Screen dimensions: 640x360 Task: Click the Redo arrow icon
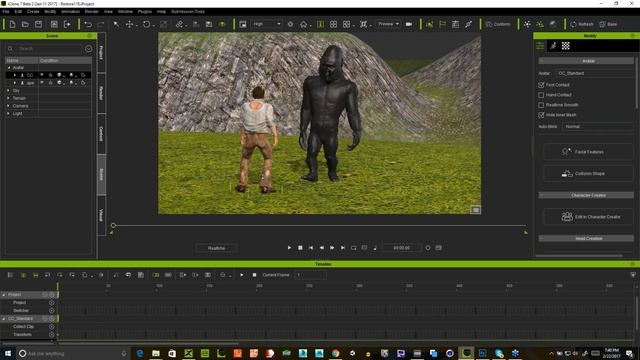[100, 24]
